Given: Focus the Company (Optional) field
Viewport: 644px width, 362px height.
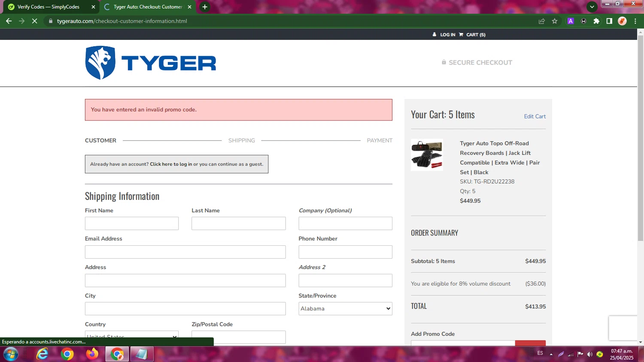Looking at the screenshot, I should click(345, 223).
